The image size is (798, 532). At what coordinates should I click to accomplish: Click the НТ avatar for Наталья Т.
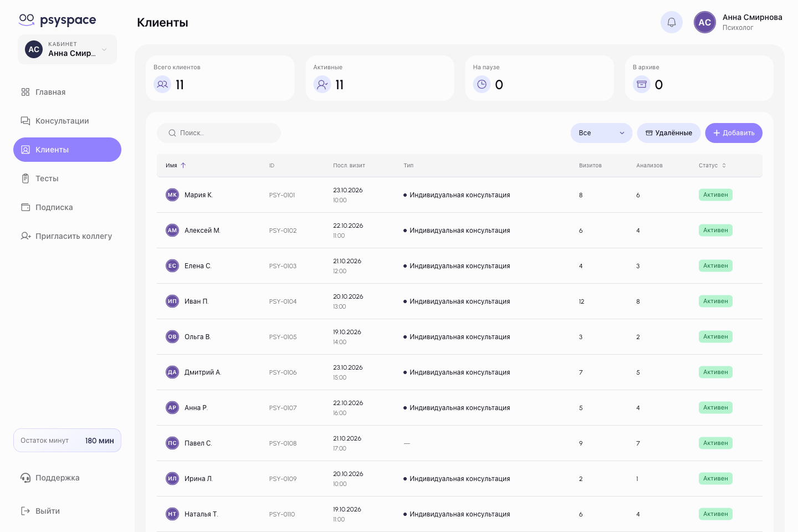172,514
